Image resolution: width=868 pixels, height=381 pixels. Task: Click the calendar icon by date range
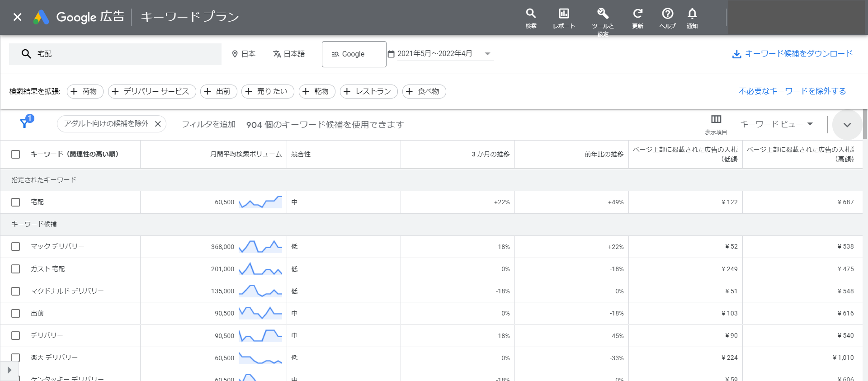coord(391,54)
